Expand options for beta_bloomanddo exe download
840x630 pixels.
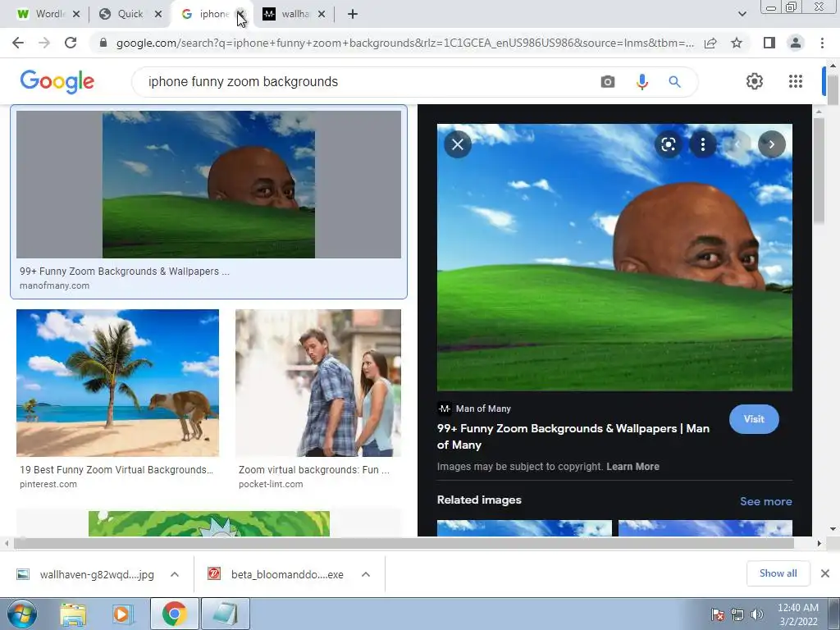(x=366, y=574)
